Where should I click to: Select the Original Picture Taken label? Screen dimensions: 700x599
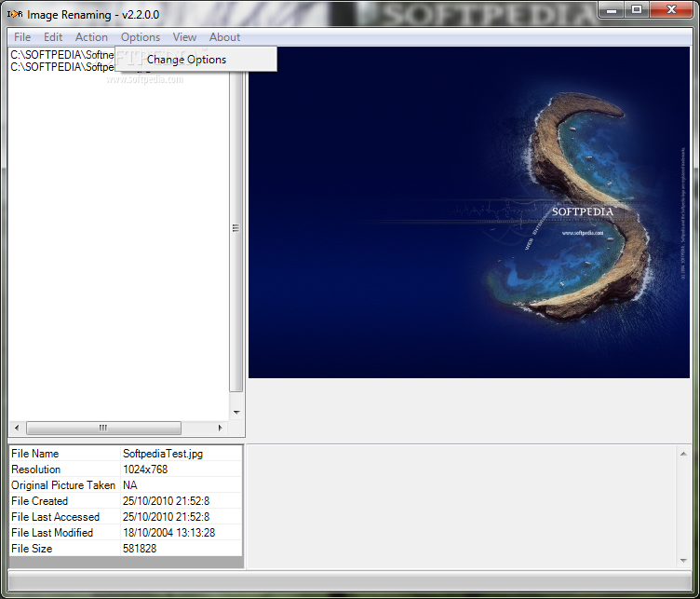coord(65,485)
